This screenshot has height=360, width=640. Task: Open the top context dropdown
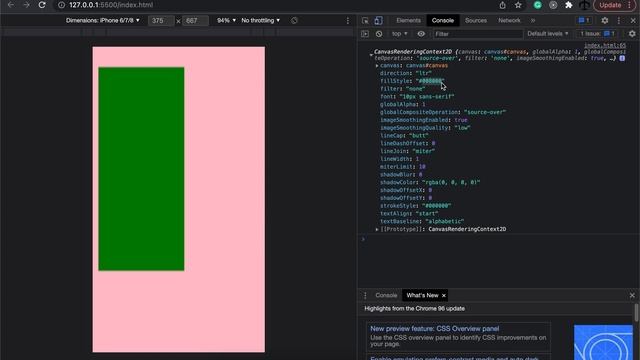point(400,34)
